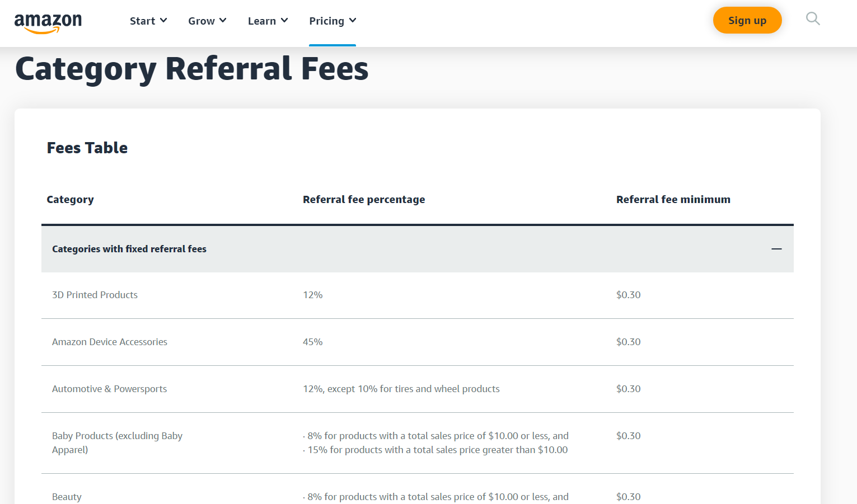Click the 3D Printed Products row

coord(95,295)
